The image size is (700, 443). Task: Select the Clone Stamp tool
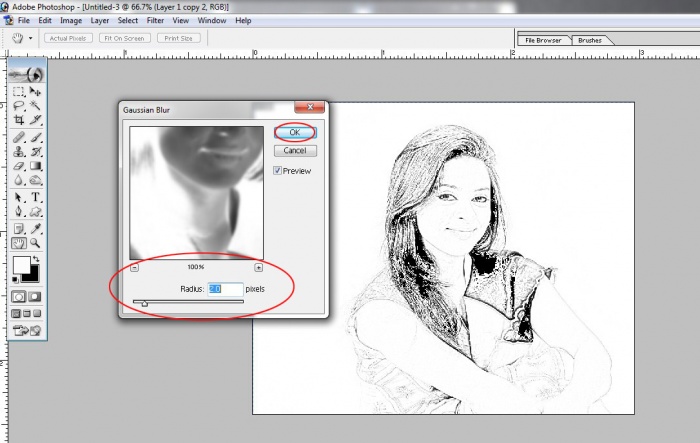pos(18,152)
